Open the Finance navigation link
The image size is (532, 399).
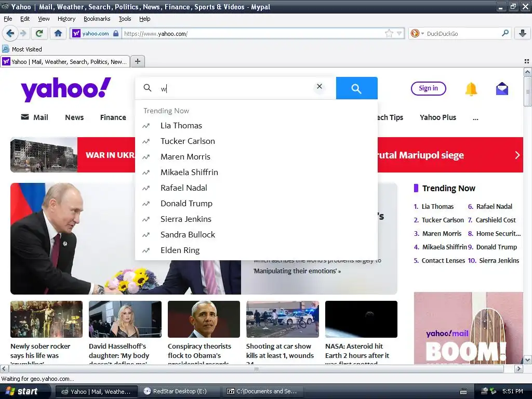113,117
